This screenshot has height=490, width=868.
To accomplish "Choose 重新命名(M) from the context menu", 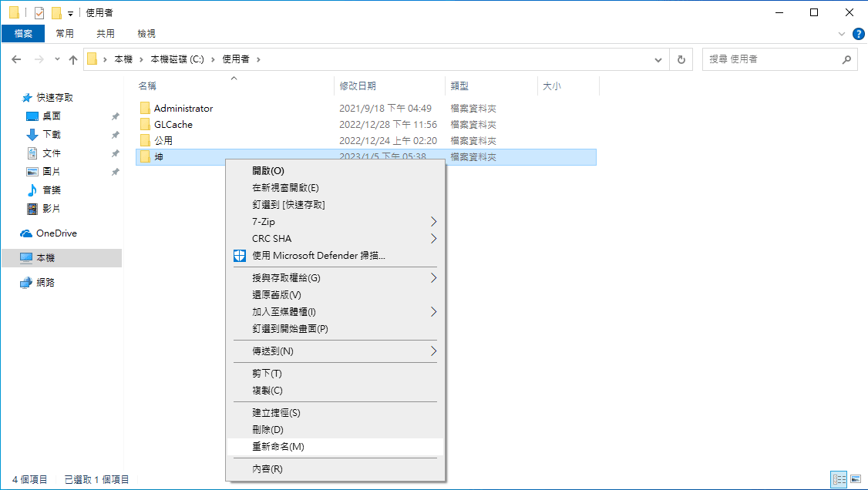I will click(x=278, y=447).
